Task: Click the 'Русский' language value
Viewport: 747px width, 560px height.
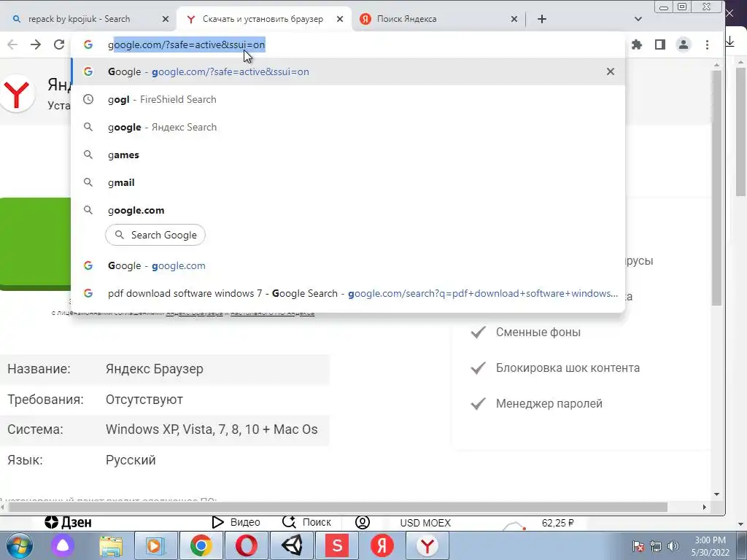Action: pyautogui.click(x=131, y=460)
